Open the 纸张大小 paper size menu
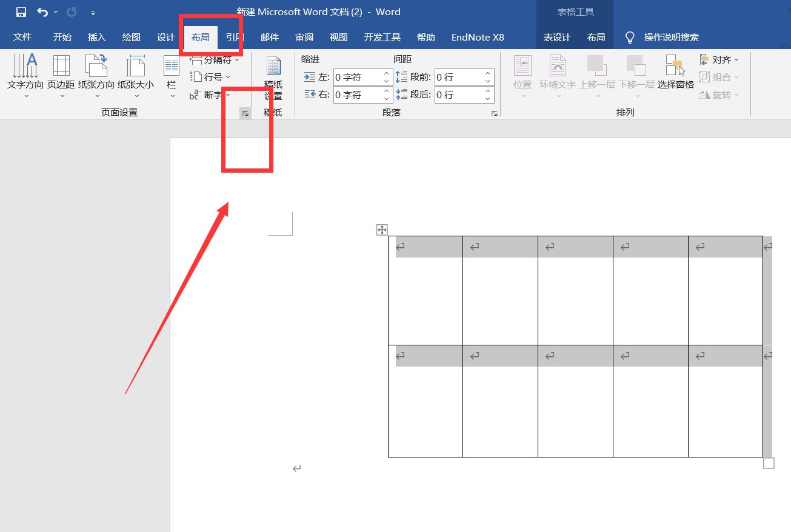 tap(136, 76)
